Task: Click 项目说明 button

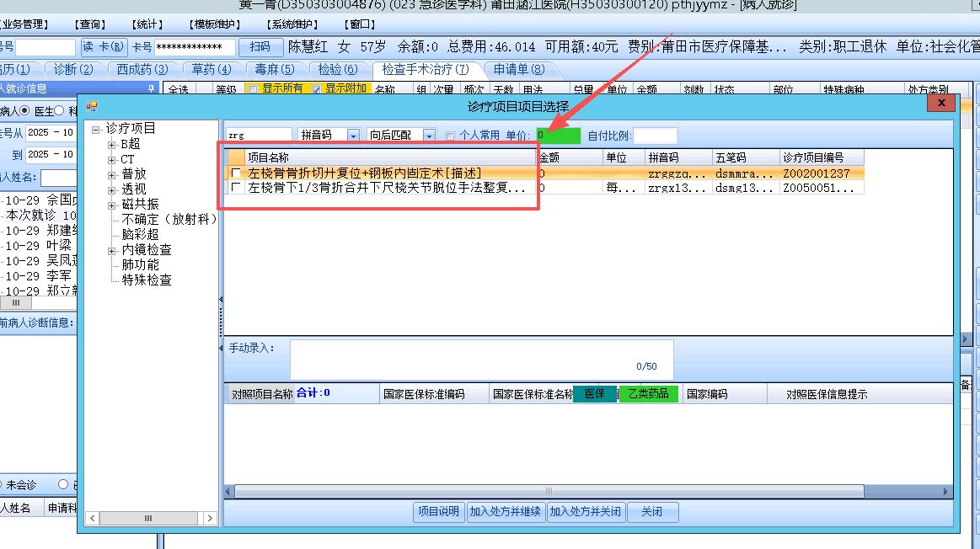Action: (439, 511)
